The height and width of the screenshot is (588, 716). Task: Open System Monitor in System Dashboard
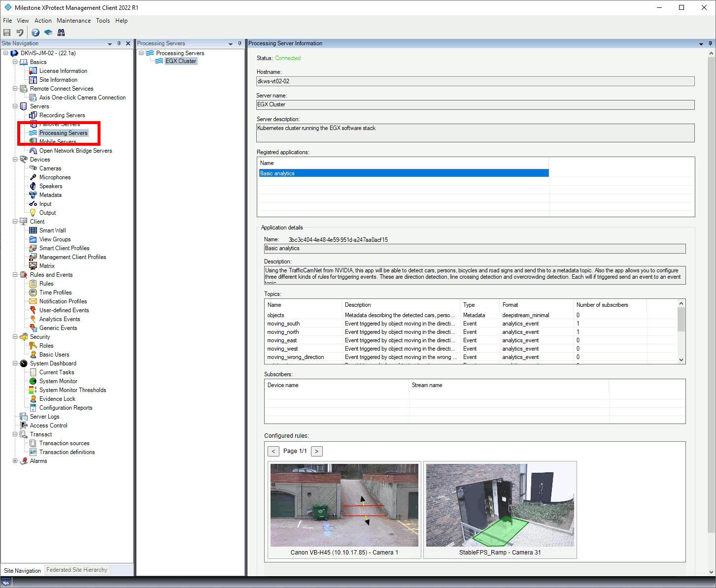coord(57,381)
